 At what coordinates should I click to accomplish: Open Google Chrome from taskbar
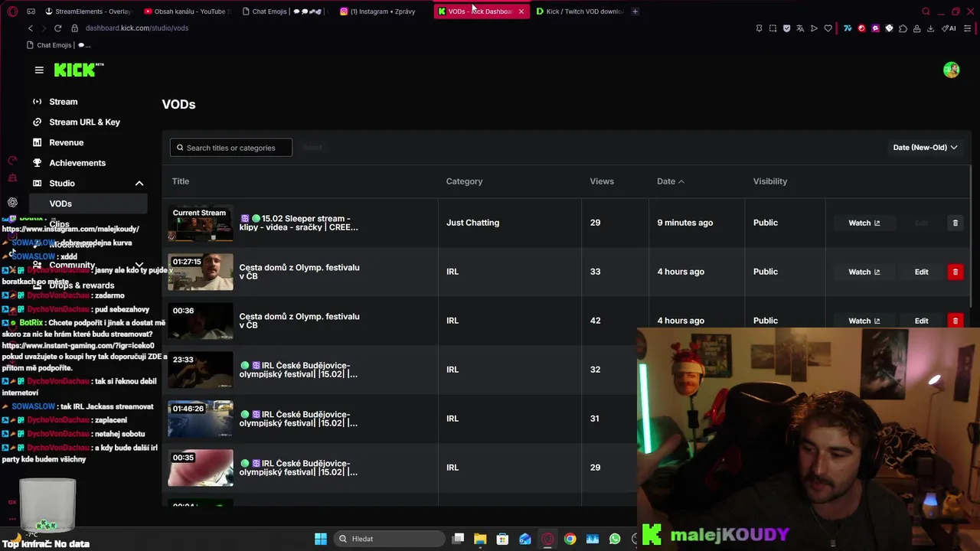[x=570, y=539]
